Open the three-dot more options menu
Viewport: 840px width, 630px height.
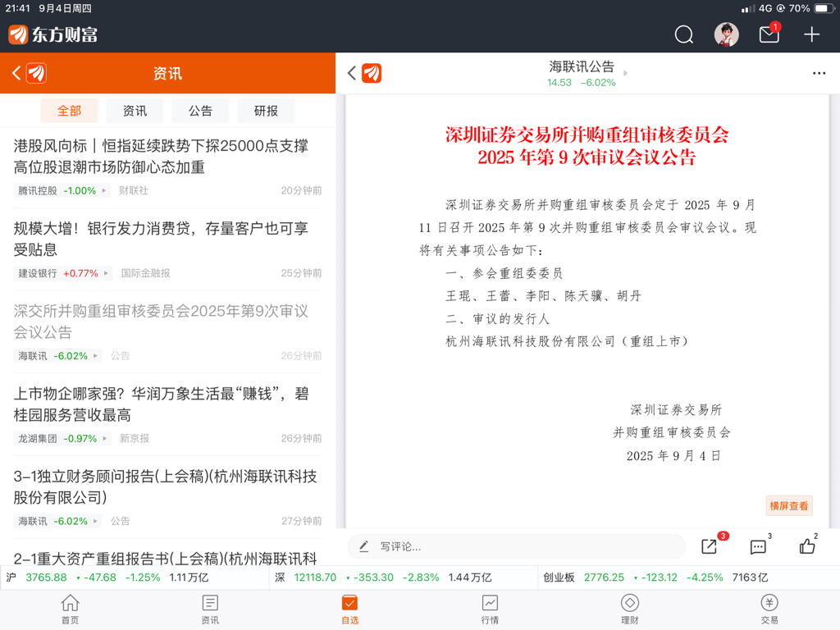819,73
